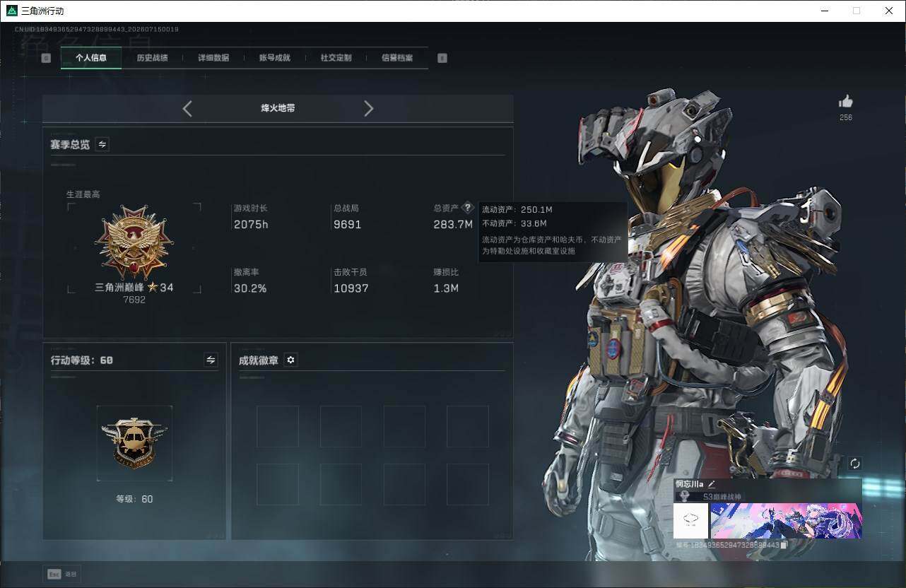Open the 账号成就 tab
The image size is (906, 588).
coord(275,58)
